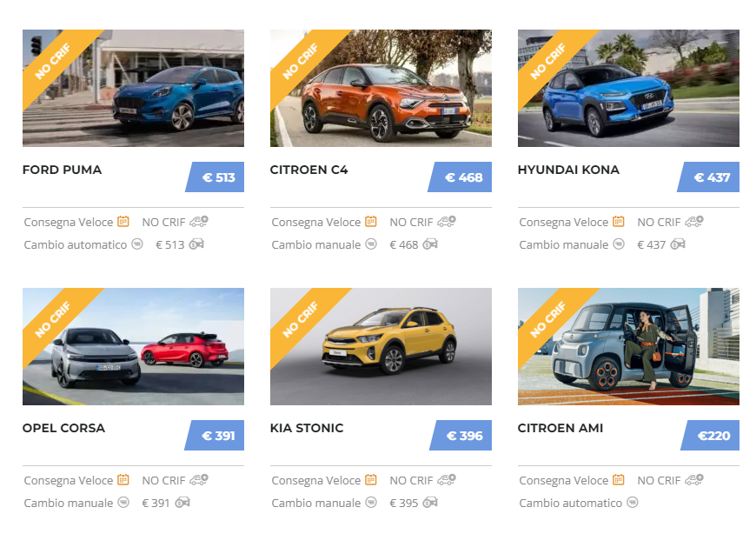Click the calendar icon under Citroen Ami
The image size is (756, 534).
tap(619, 480)
